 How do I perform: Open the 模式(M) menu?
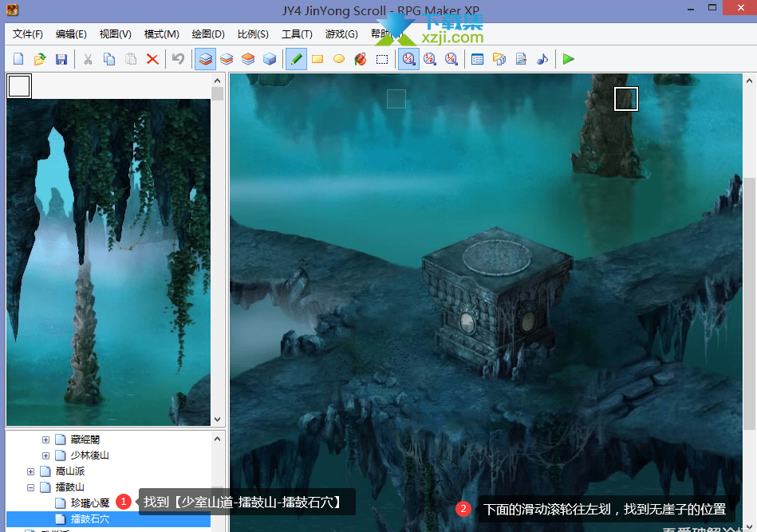162,33
